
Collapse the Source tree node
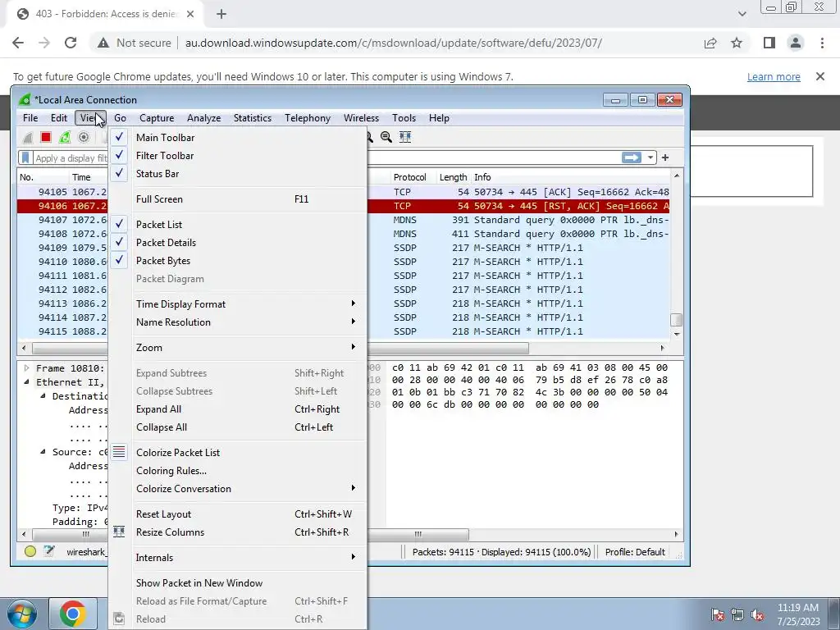[43, 452]
